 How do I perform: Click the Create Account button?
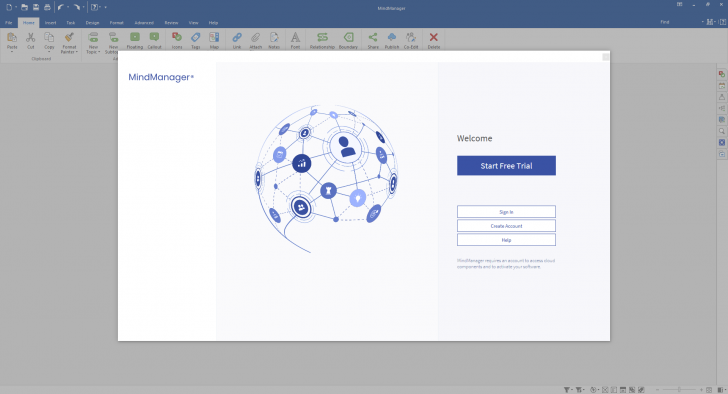(506, 226)
